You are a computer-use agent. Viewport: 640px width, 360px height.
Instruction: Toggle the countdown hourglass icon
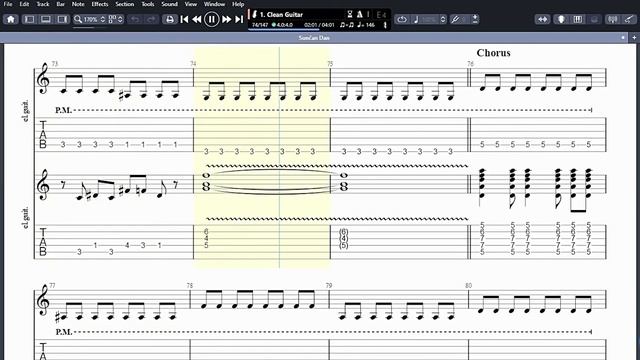tap(350, 14)
